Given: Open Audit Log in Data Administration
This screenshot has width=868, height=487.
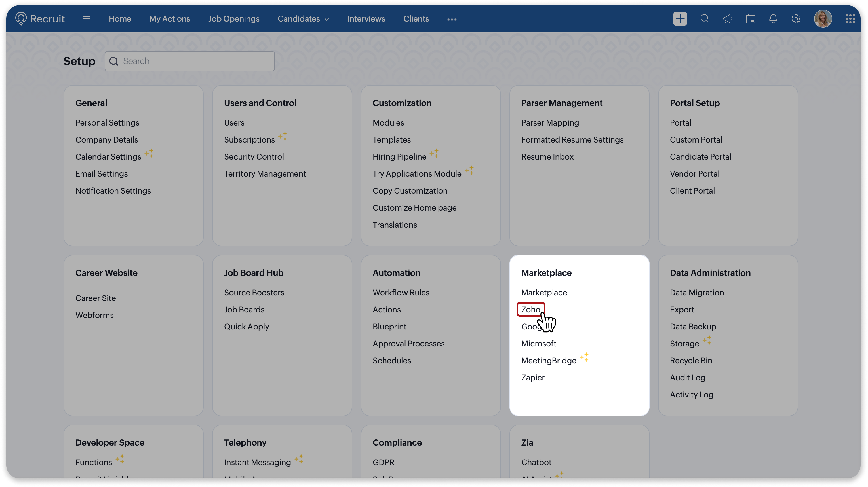Looking at the screenshot, I should pyautogui.click(x=687, y=377).
